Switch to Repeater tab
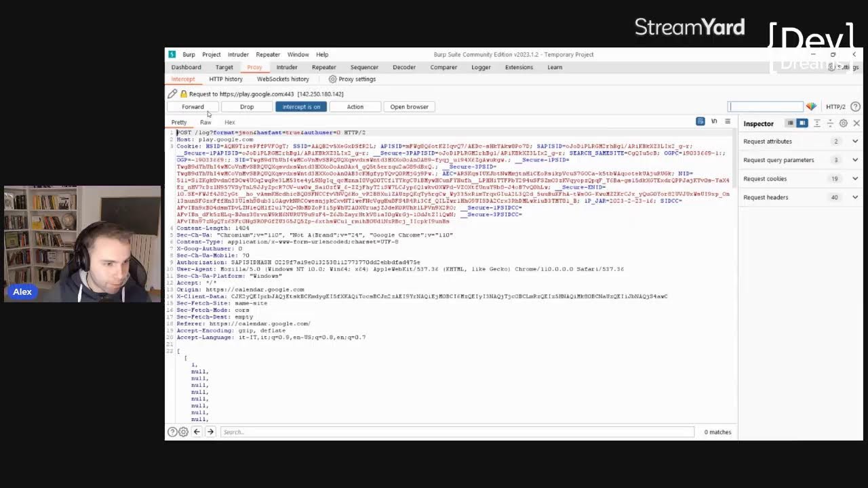The image size is (868, 488). coord(323,67)
